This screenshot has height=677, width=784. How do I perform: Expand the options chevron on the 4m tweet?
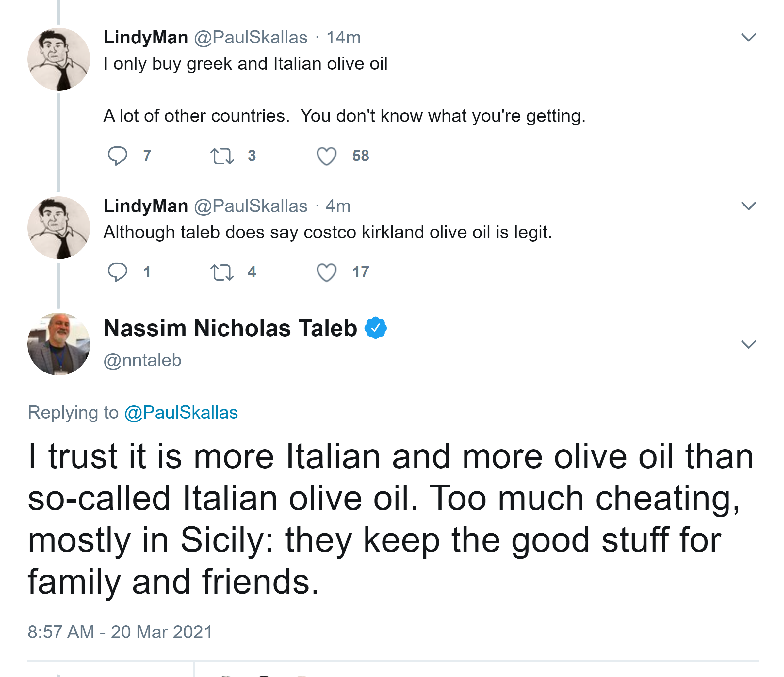(748, 206)
